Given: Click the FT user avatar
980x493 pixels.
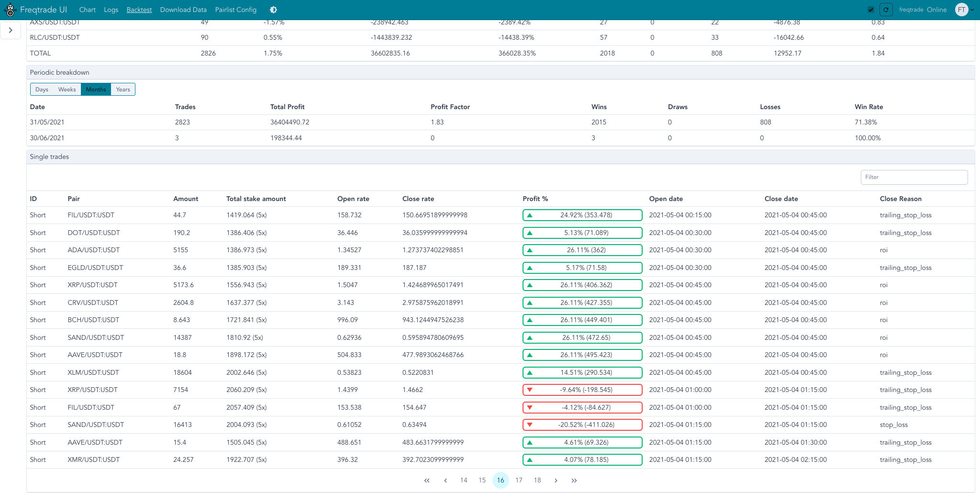Looking at the screenshot, I should tap(961, 10).
